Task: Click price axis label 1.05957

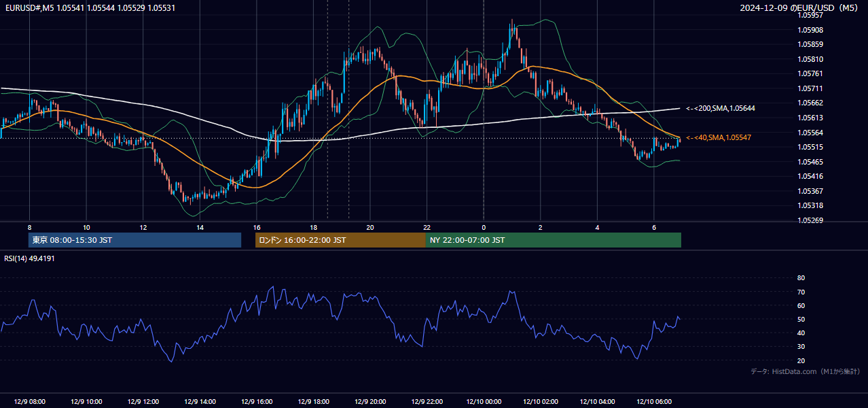Action: click(x=810, y=15)
